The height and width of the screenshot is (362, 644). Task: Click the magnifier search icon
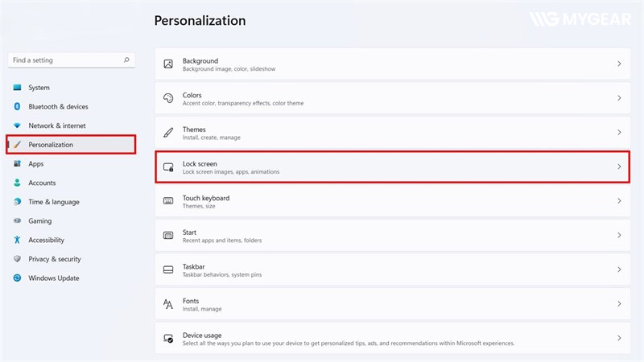[126, 60]
